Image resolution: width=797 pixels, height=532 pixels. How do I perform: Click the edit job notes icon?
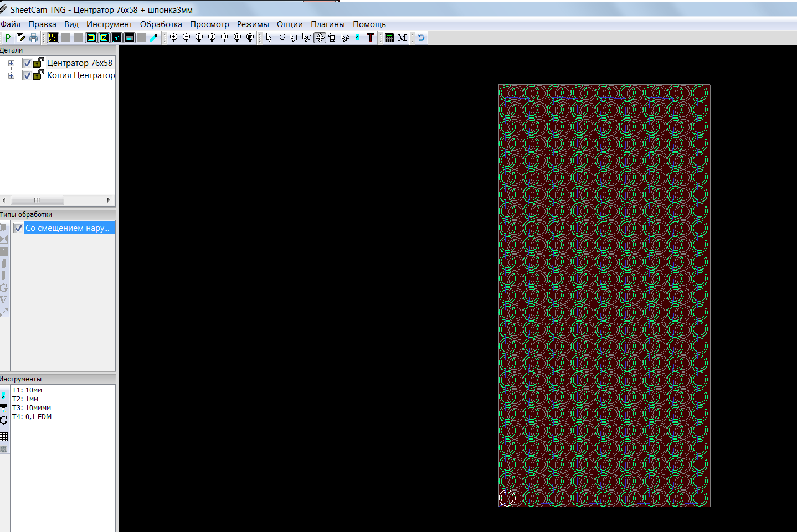(x=20, y=38)
